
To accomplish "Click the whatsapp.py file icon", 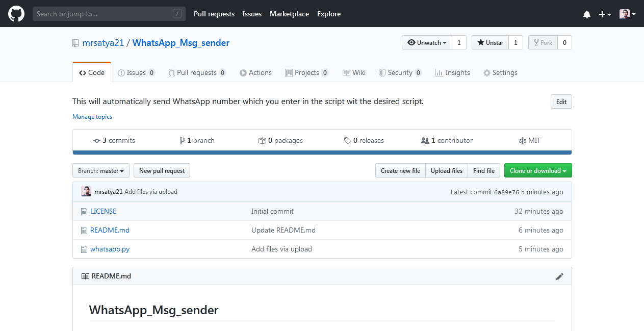I will [x=84, y=249].
